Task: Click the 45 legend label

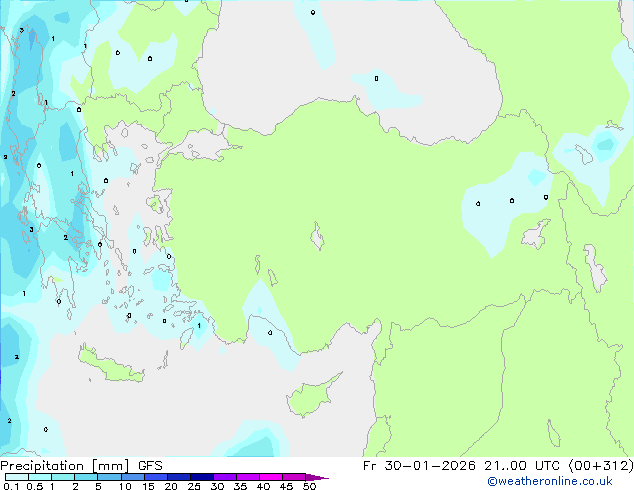Action: [286, 486]
